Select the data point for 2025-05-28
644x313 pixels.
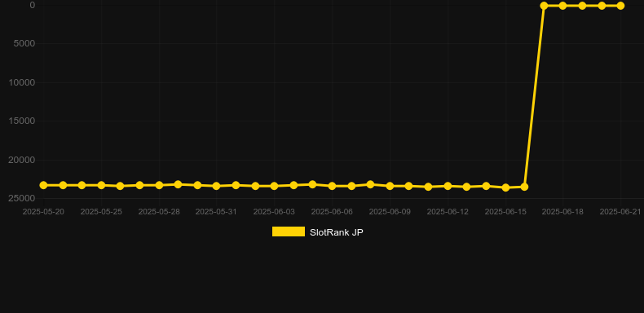159,185
